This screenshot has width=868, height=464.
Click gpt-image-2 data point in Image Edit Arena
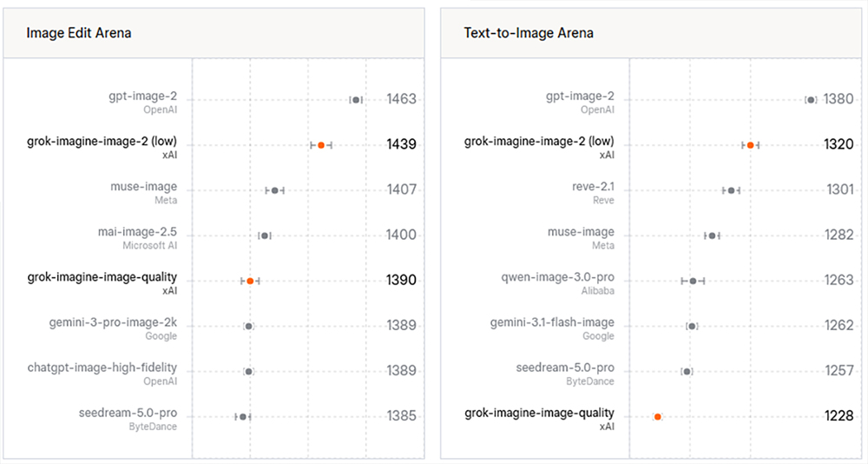(x=356, y=100)
